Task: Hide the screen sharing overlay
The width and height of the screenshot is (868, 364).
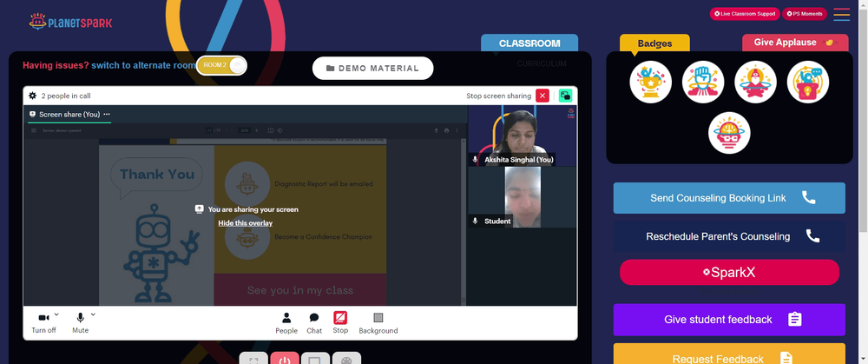Action: point(246,223)
